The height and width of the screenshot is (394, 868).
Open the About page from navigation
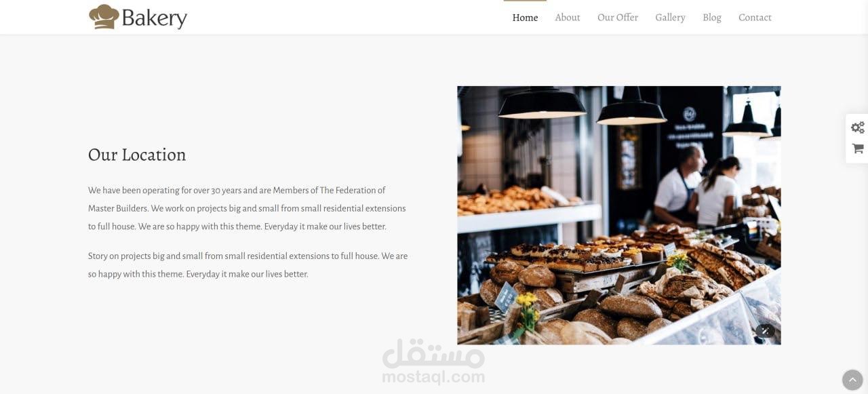pyautogui.click(x=568, y=18)
